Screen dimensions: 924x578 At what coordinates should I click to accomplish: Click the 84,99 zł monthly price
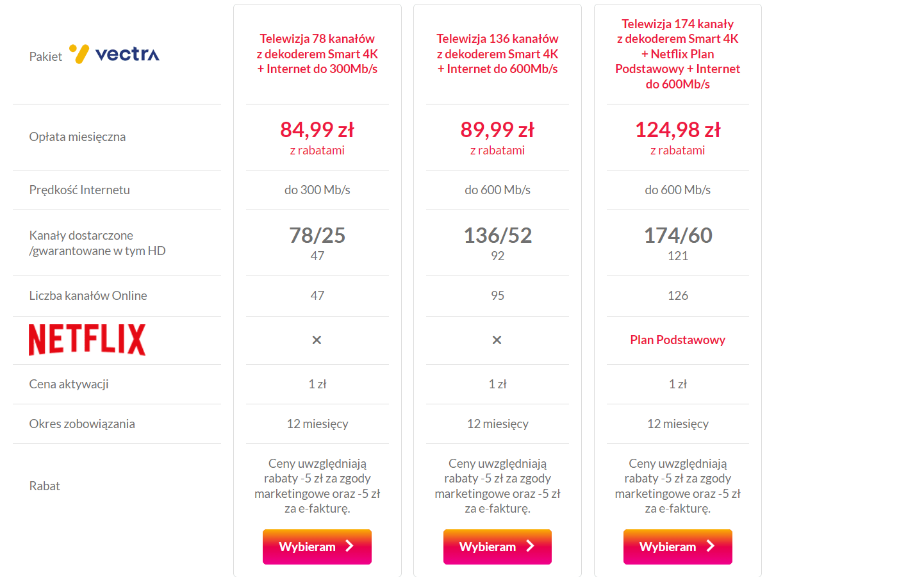(317, 130)
